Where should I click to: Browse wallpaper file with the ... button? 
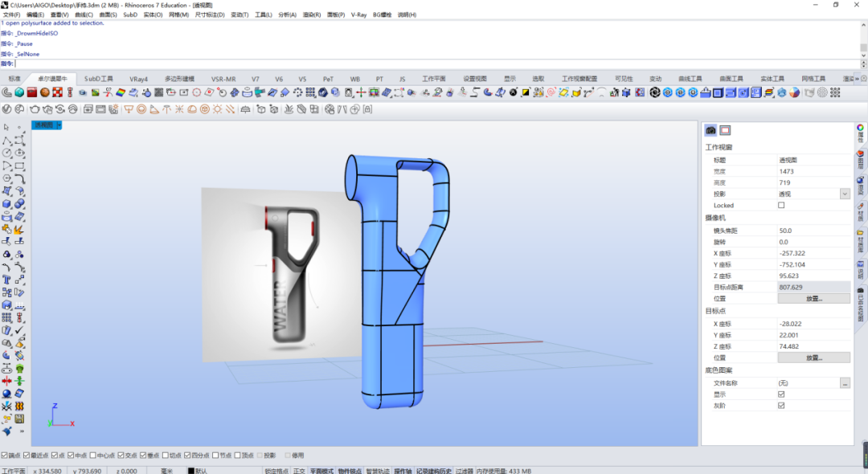pos(845,382)
